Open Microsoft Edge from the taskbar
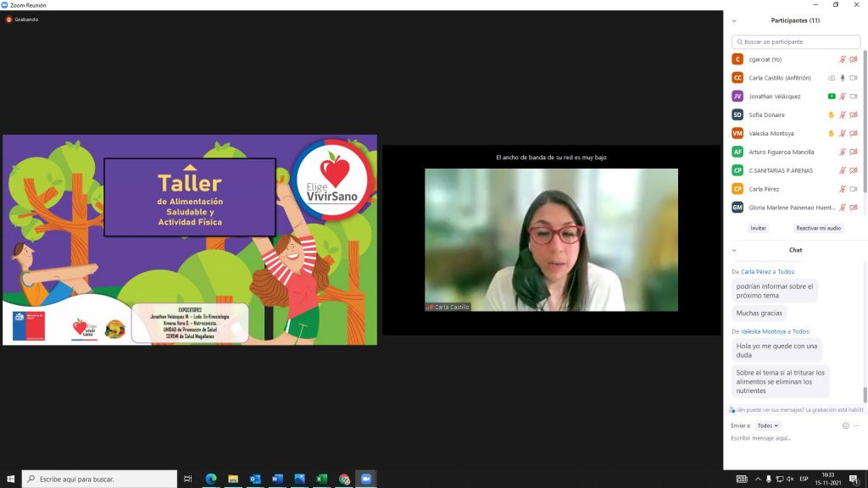 point(210,479)
